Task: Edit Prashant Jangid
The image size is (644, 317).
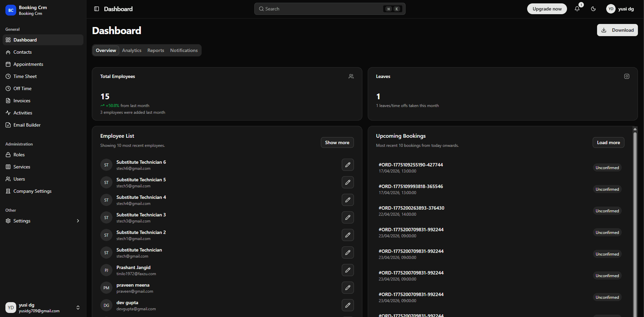Action: coord(348,270)
